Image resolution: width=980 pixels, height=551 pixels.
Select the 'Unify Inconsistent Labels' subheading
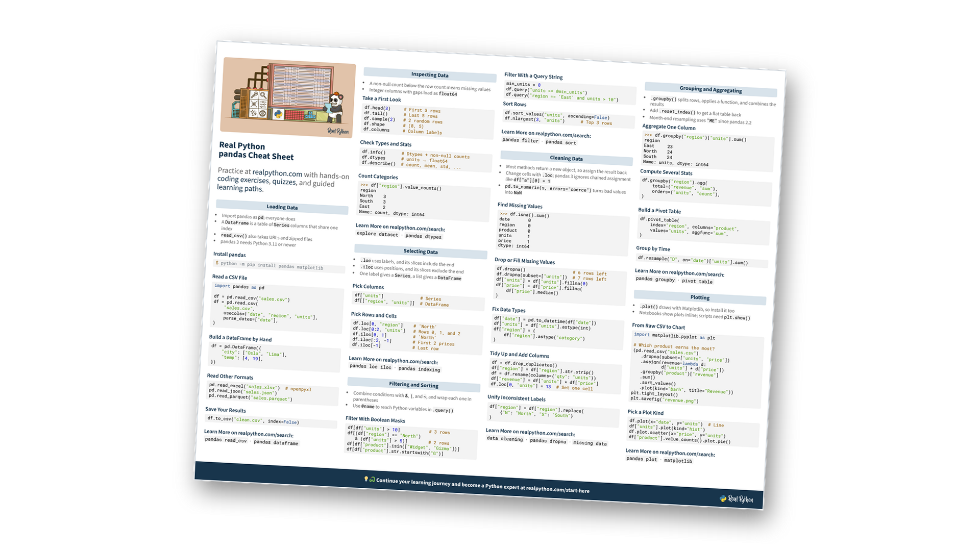516,398
